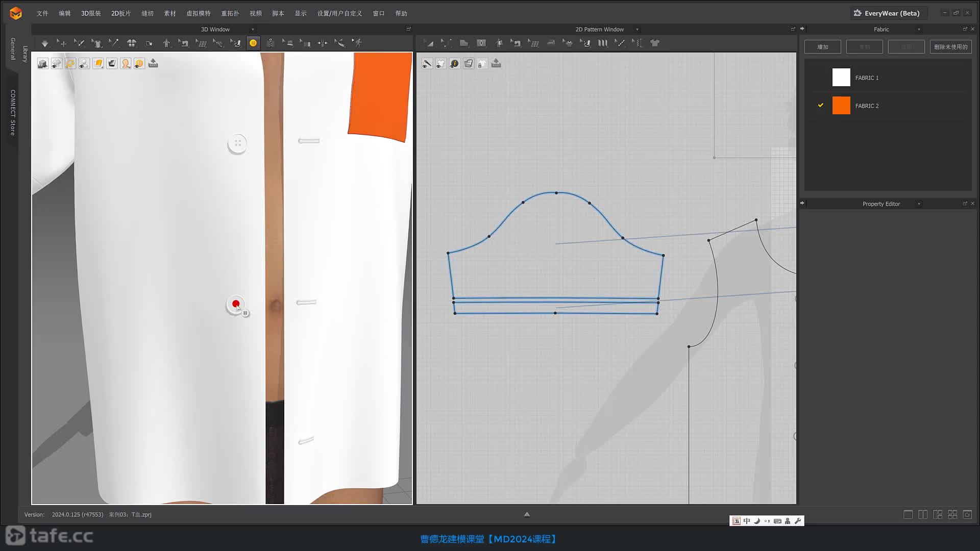Open the 虚拟模特 menu

point(199,13)
